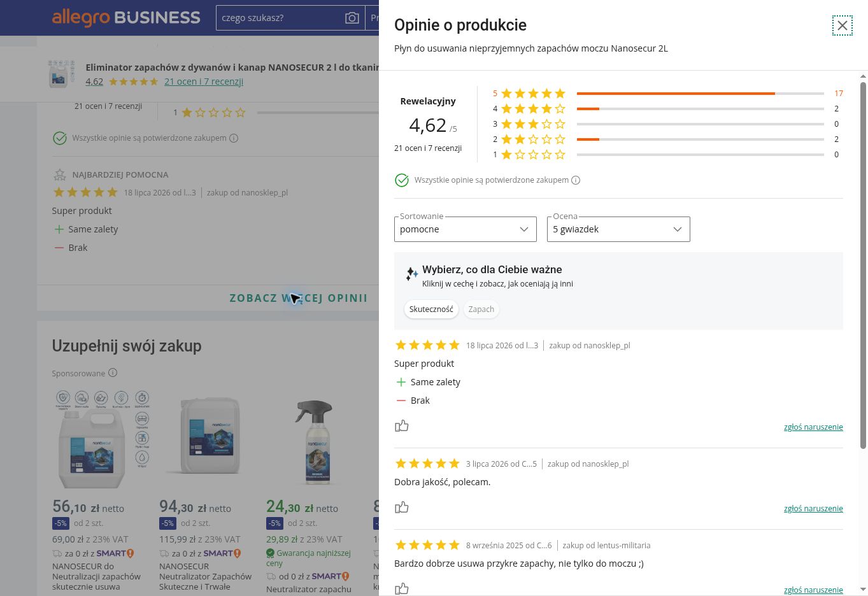Report 'Dobra jakość, polecam.' review via zgłoś naruszenie

pyautogui.click(x=813, y=509)
